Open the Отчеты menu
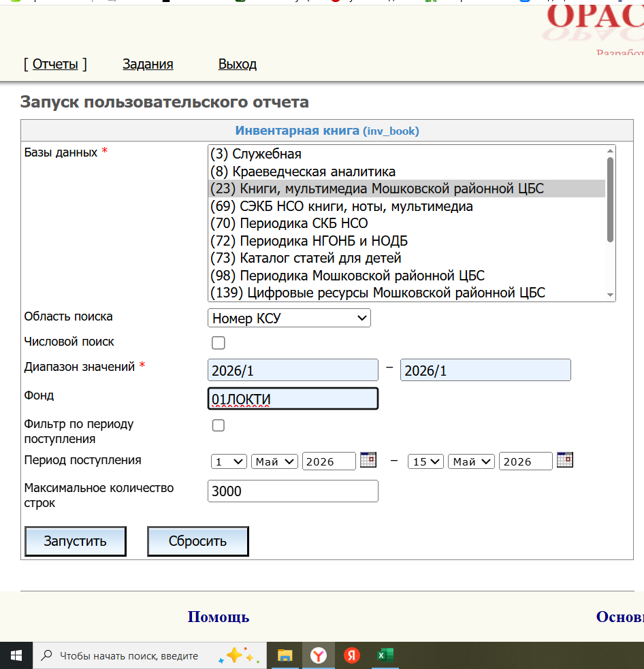The image size is (644, 669). coord(55,64)
